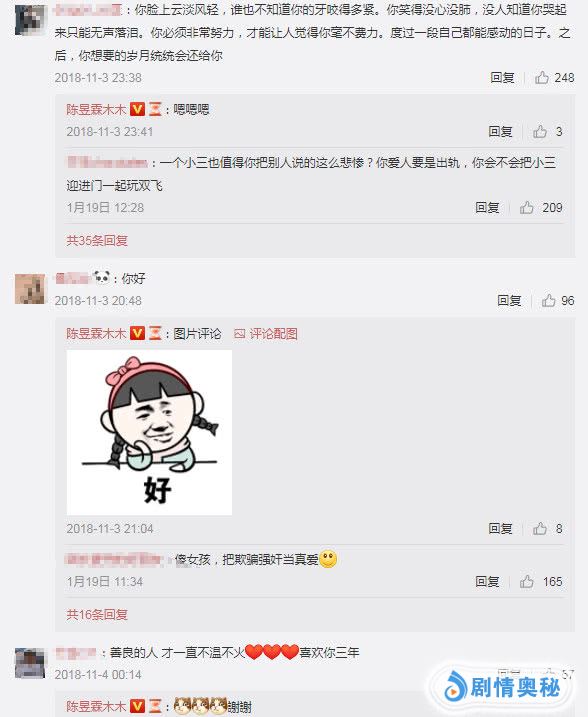Reply to the comment dated 2018-11-3 23:38
This screenshot has width=588, height=717.
pyautogui.click(x=502, y=77)
